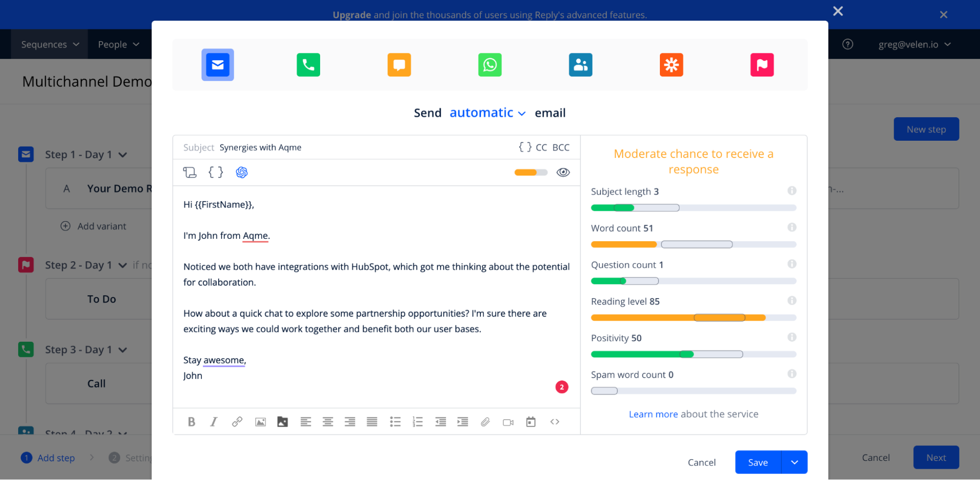Open the Sequences menu
This screenshot has height=480, width=980.
point(50,44)
